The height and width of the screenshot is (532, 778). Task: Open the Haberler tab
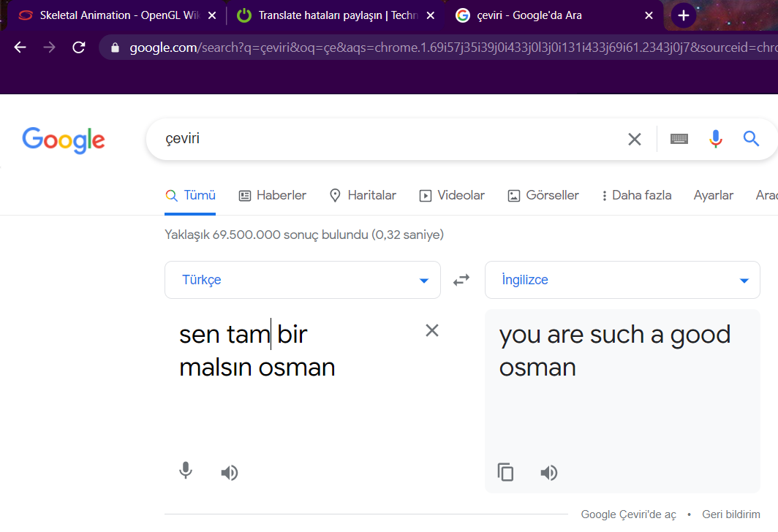(x=273, y=195)
